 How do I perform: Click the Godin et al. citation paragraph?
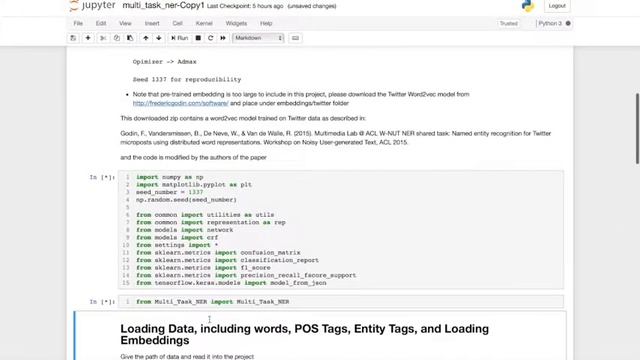[x=336, y=138]
